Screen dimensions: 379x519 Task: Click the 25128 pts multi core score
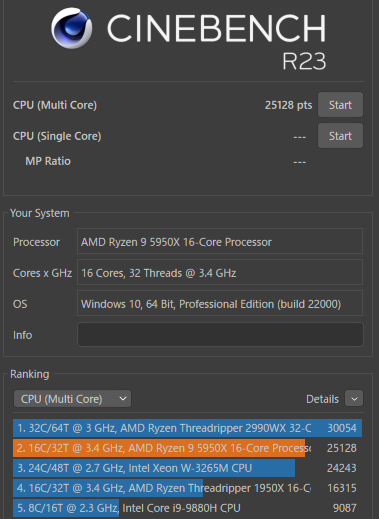288,105
